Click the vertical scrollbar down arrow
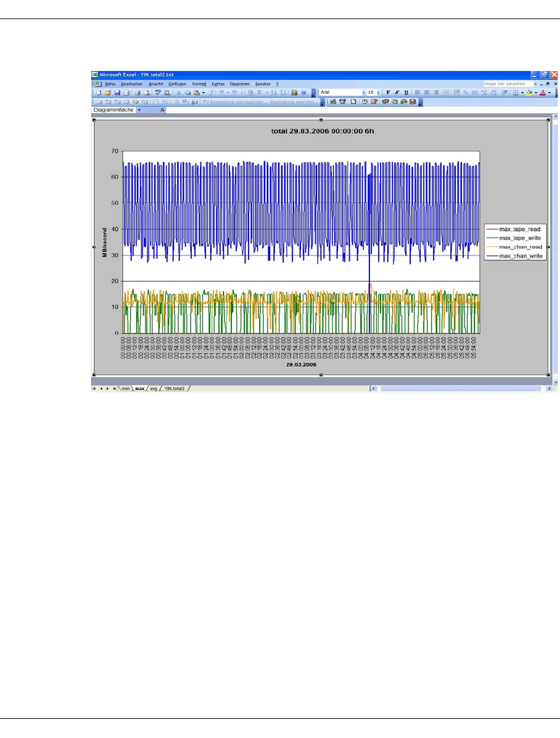The height and width of the screenshot is (738, 560). point(555,382)
